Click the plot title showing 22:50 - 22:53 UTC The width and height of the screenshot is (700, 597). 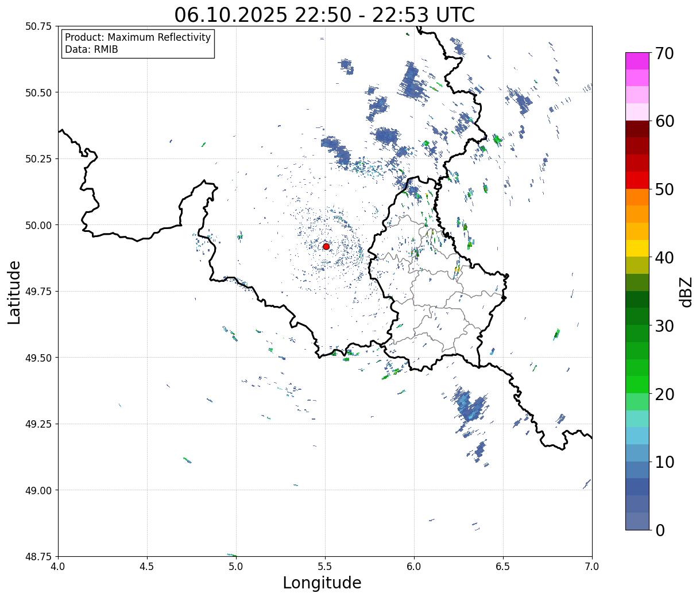click(324, 14)
